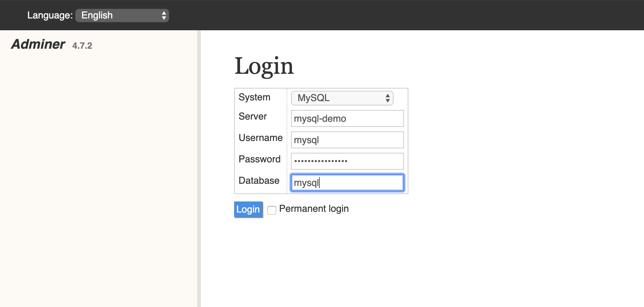The image size is (644, 307).
Task: Enable the Permanent login checkbox
Action: [x=272, y=210]
